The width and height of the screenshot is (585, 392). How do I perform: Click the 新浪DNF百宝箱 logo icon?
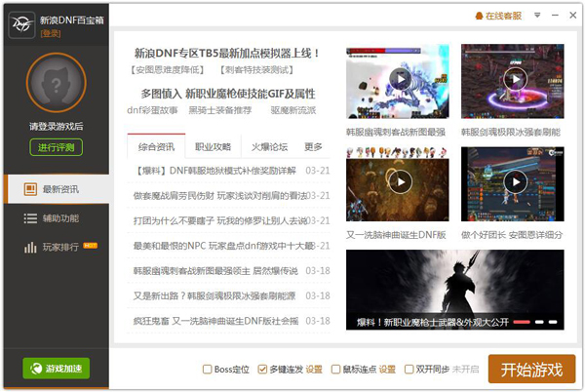(x=21, y=23)
